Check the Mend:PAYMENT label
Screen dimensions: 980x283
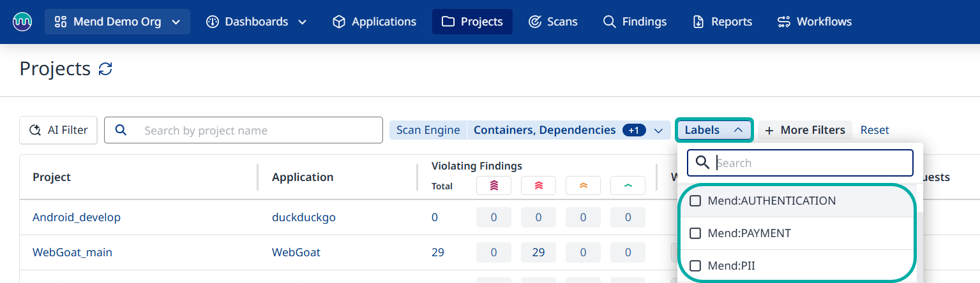[695, 233]
